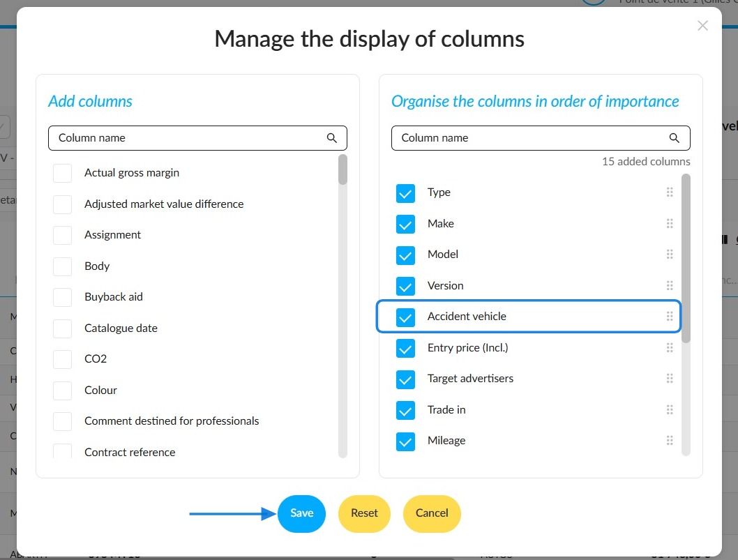Screen dimensions: 738x560
Task: Click the drag handle beside Make
Action: tap(669, 224)
